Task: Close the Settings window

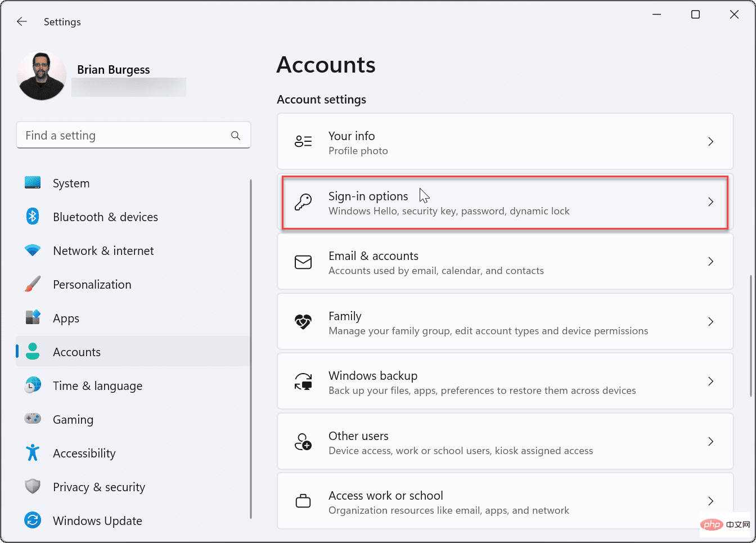Action: tap(734, 15)
